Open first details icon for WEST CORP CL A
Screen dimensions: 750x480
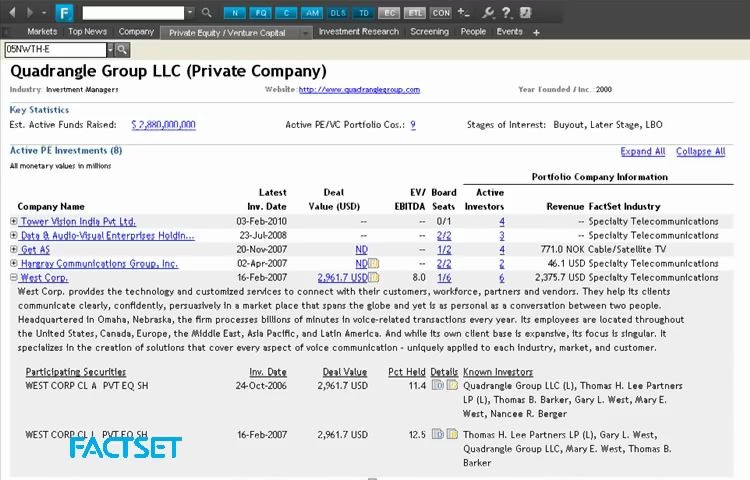point(438,385)
